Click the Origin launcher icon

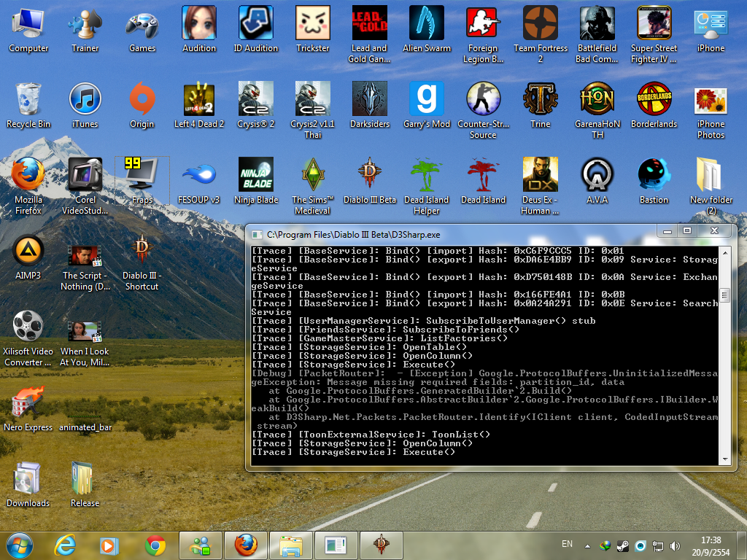coord(142,105)
